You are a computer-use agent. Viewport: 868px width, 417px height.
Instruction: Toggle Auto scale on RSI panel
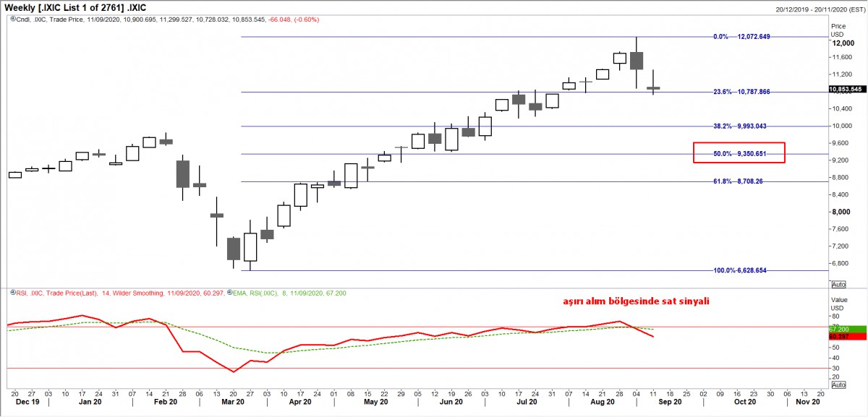[838, 385]
